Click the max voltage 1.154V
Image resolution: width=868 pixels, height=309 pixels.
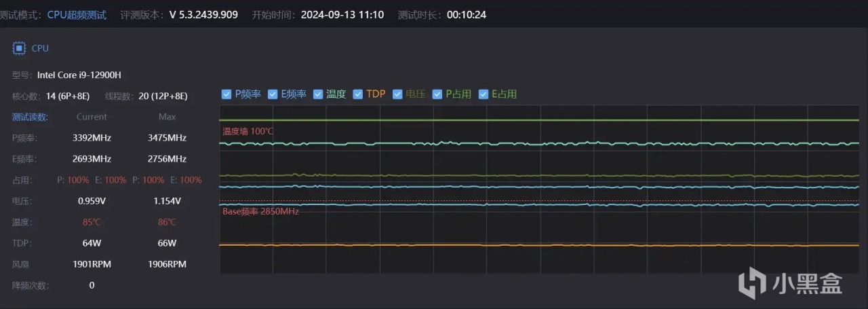point(167,201)
